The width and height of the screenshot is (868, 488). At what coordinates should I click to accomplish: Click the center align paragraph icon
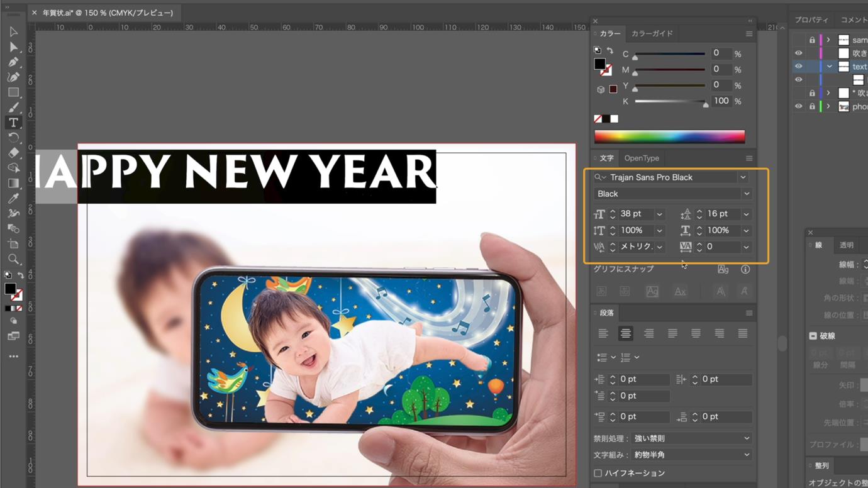[625, 333]
